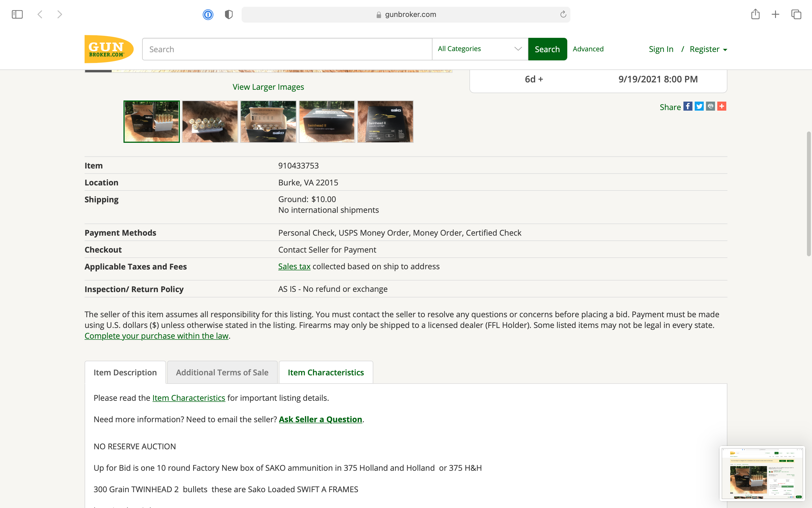Click AS IS - No refund or exchange text
The height and width of the screenshot is (508, 812).
333,289
